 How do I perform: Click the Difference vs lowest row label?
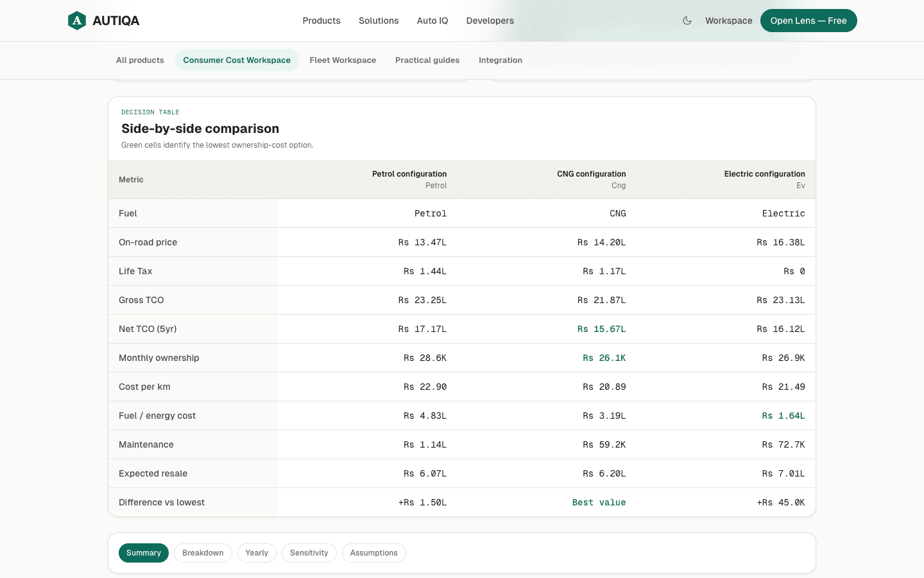click(162, 502)
